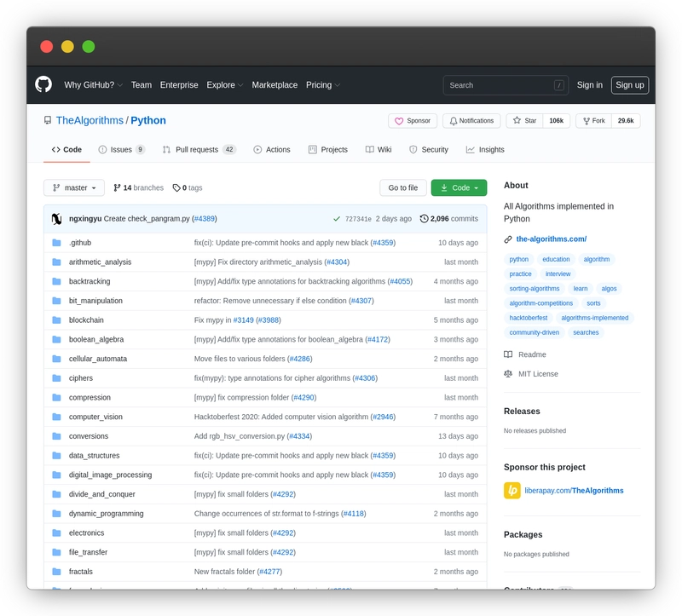Open folder icon for boolean_algebra
The image size is (682, 616).
coord(56,339)
